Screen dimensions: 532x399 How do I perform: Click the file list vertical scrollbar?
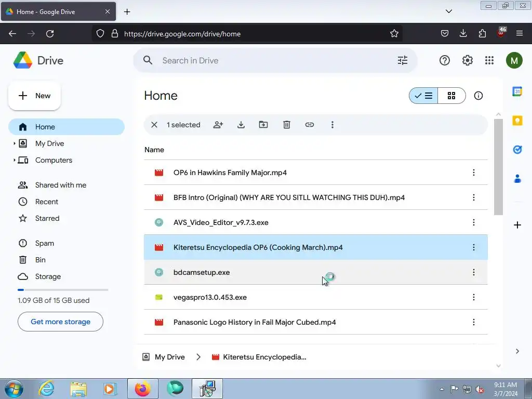[498, 167]
